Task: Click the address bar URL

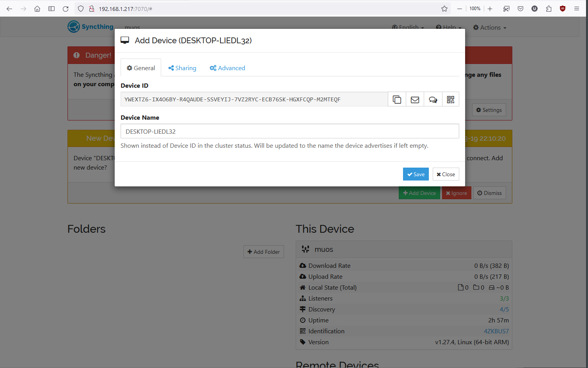Action: click(125, 9)
